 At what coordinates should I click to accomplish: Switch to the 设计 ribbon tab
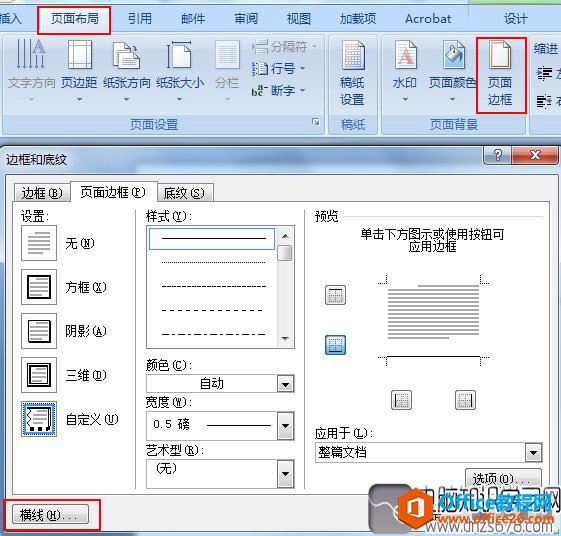pyautogui.click(x=516, y=19)
